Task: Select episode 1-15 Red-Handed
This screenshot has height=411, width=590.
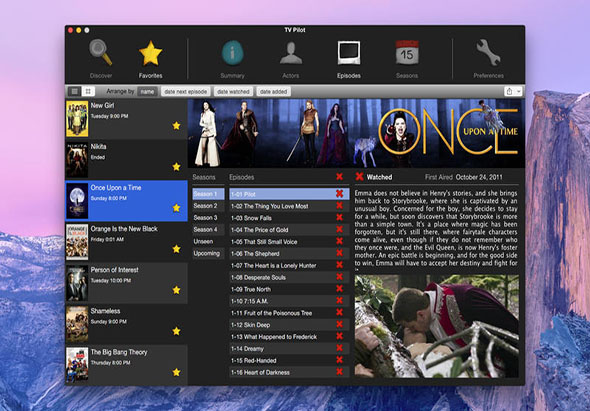Action: click(289, 360)
